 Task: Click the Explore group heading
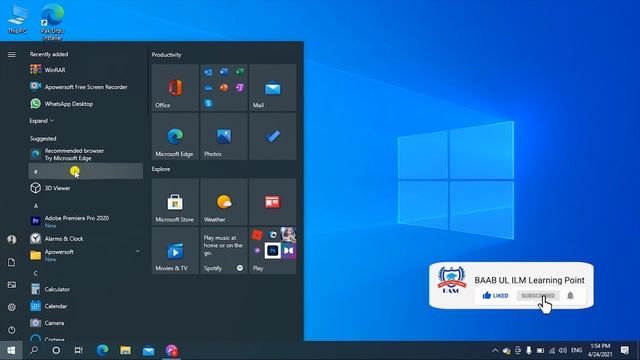pyautogui.click(x=161, y=169)
